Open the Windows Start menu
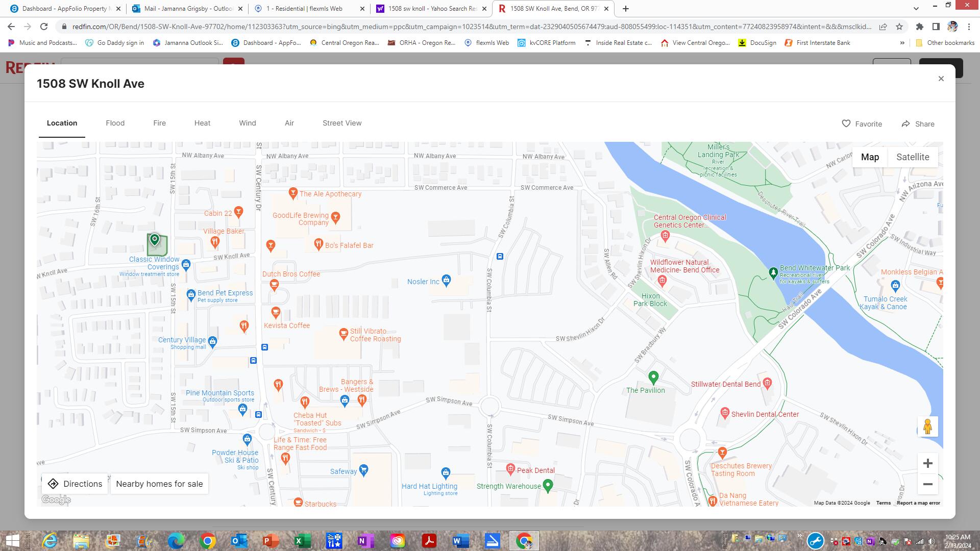 click(x=12, y=541)
